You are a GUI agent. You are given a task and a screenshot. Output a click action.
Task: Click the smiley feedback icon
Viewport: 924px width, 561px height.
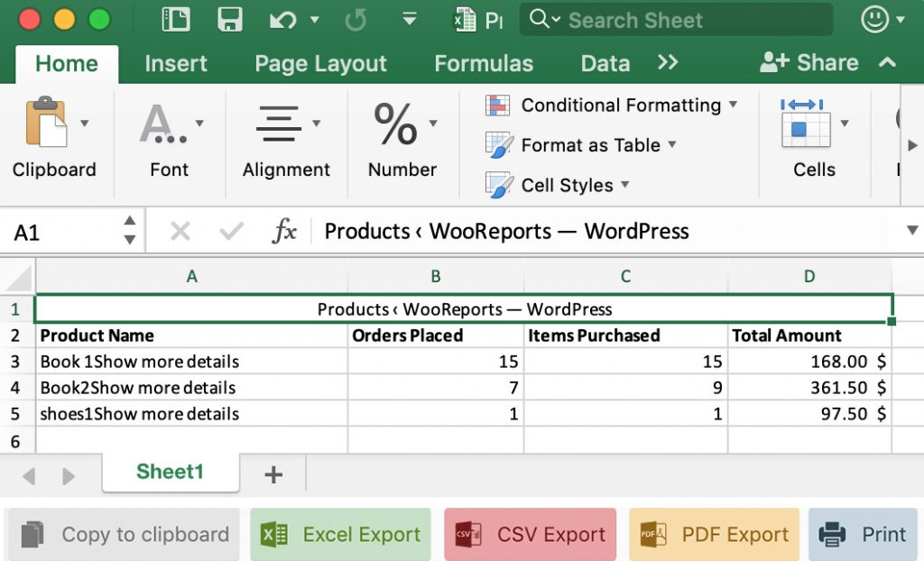pos(874,20)
